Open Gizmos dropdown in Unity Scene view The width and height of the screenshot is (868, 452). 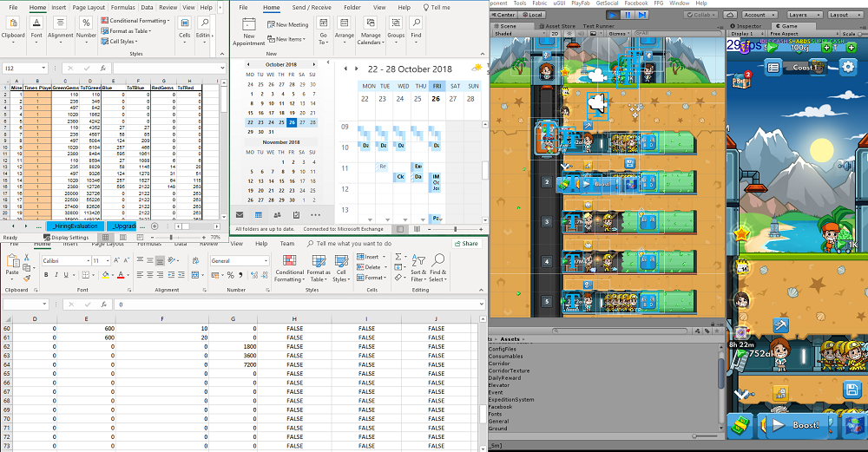617,34
